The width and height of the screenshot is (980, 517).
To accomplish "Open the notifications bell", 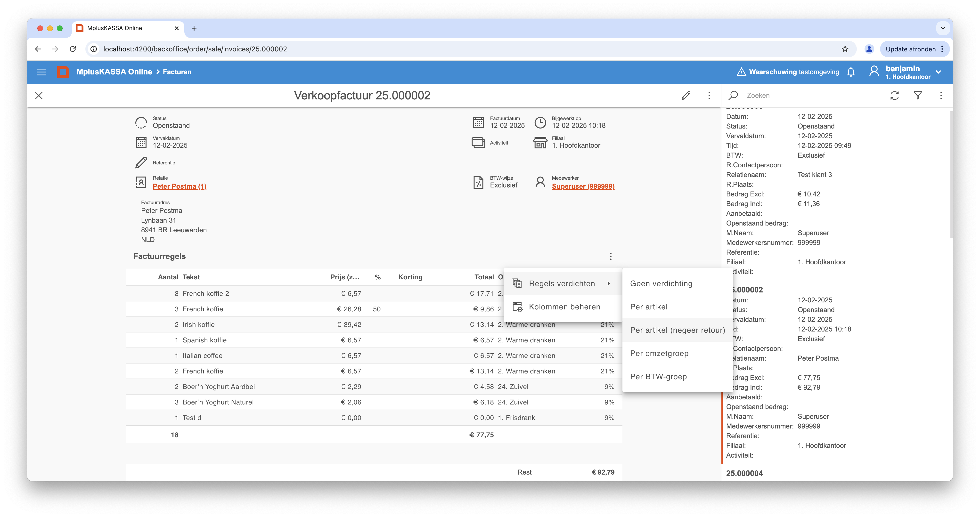I will pos(851,72).
